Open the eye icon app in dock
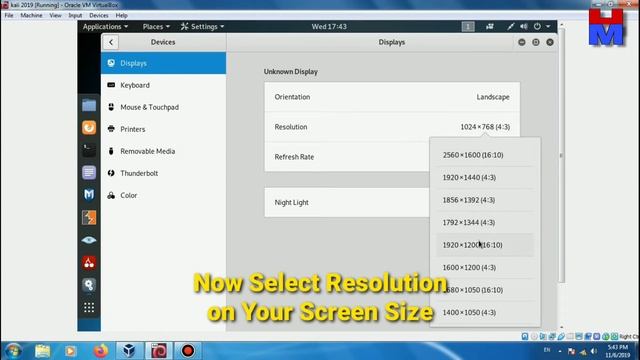Image resolution: width=640 pixels, height=360 pixels. (x=89, y=240)
